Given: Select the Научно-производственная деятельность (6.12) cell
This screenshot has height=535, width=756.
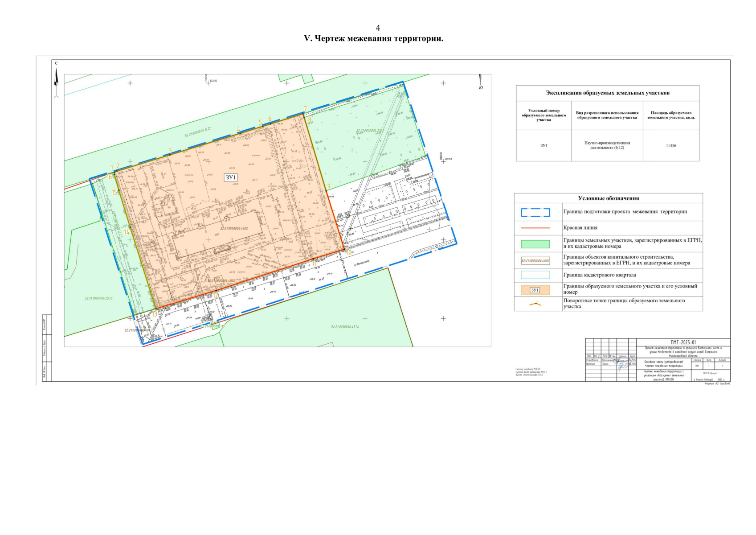Looking at the screenshot, I should (x=607, y=145).
